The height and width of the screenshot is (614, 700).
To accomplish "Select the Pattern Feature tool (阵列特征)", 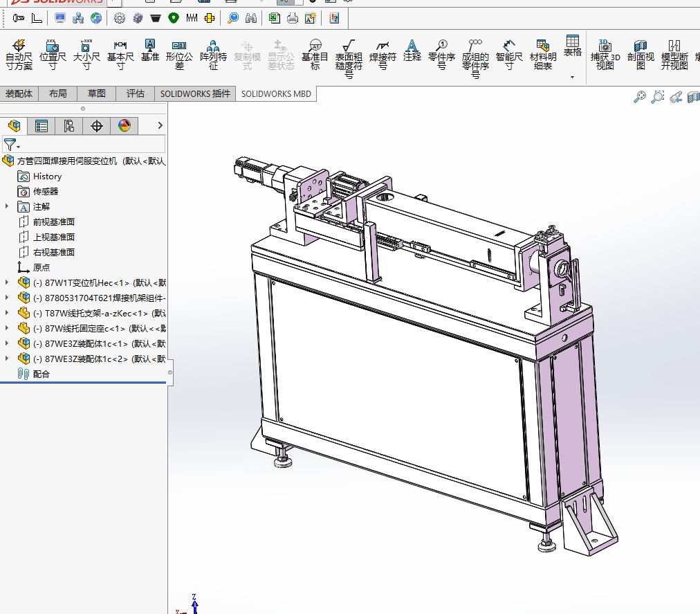I will 214,55.
